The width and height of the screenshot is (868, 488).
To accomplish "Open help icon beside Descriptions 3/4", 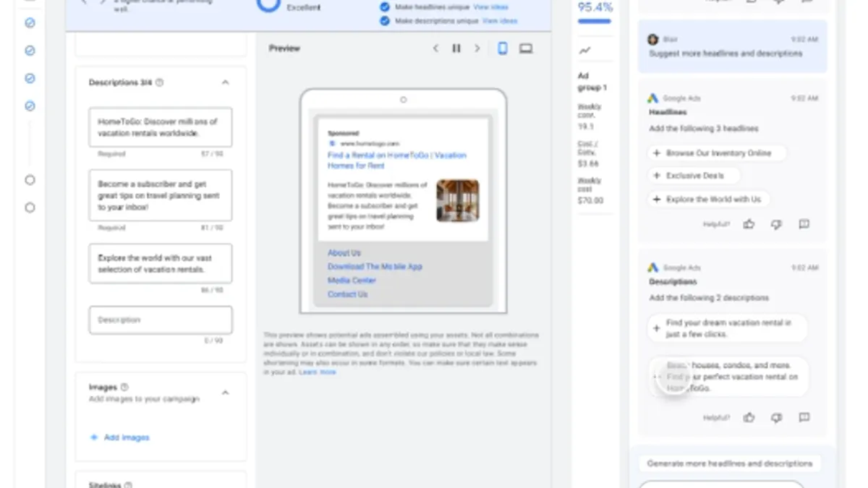I will tap(159, 82).
